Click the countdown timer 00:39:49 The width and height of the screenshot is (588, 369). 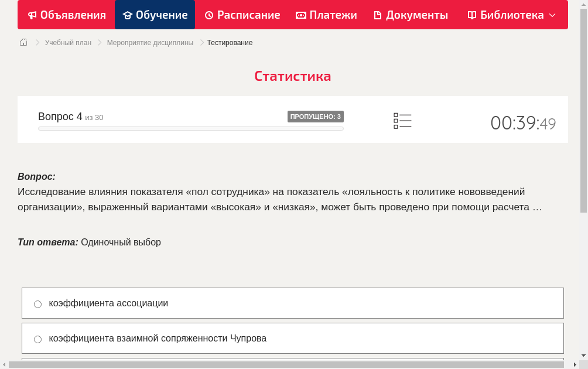[x=523, y=122]
